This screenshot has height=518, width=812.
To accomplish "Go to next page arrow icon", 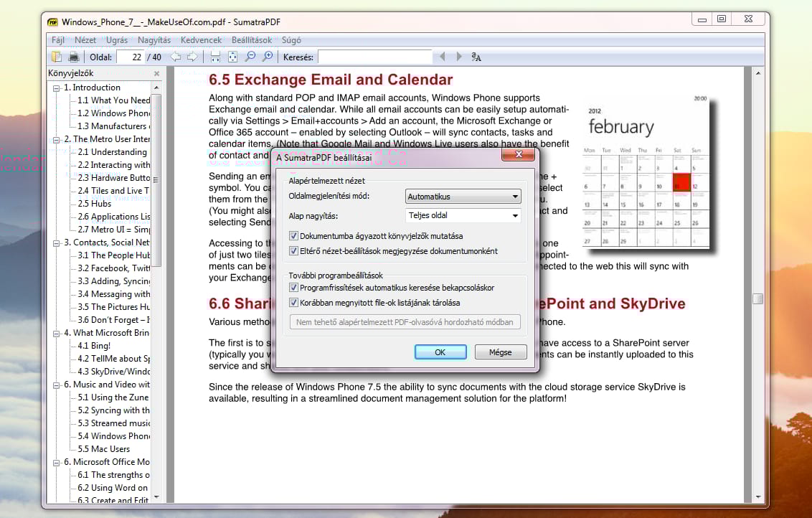I will pyautogui.click(x=192, y=57).
